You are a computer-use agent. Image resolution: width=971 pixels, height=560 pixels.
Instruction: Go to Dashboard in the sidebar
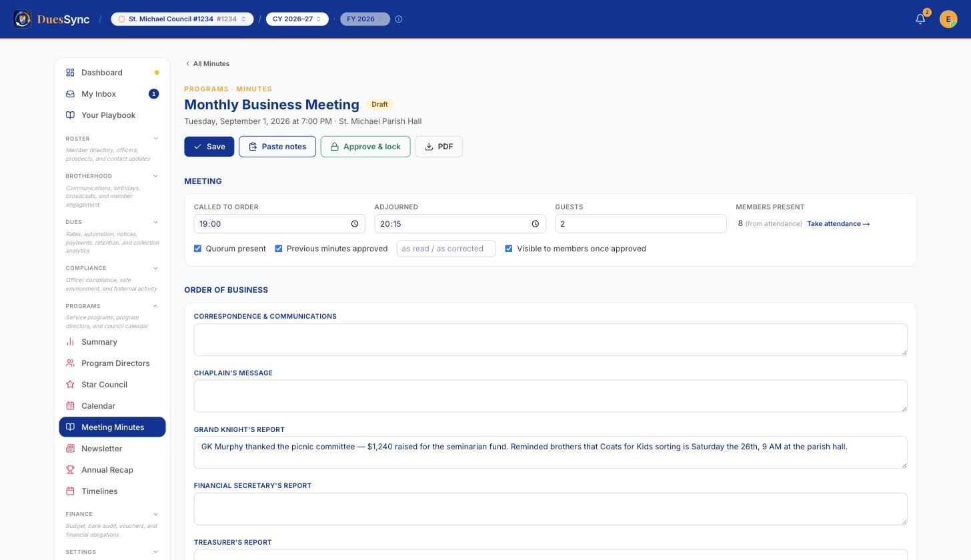112,73
